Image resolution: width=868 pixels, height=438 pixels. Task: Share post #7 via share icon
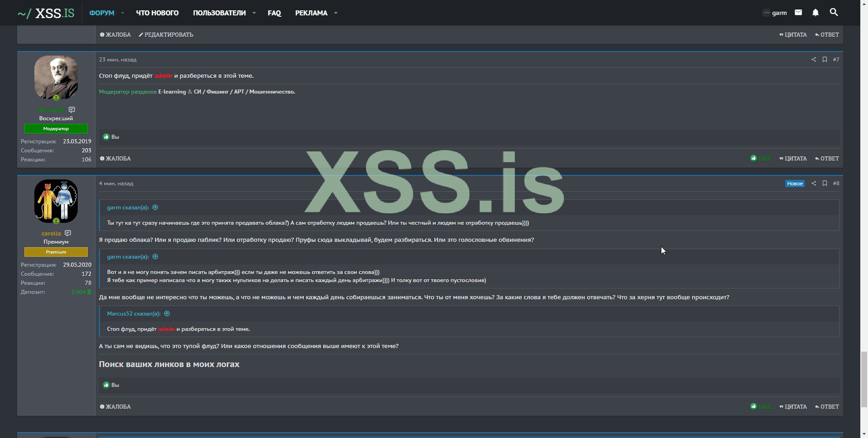pos(814,60)
